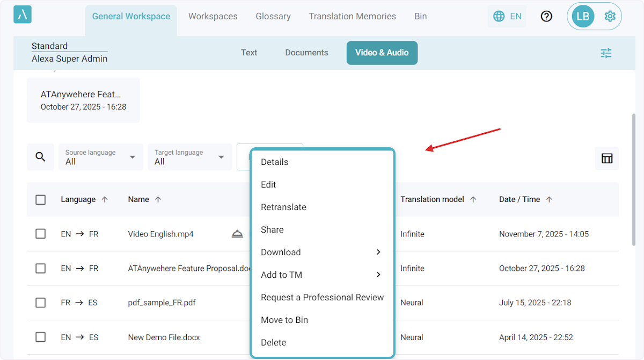Screen dimensions: 644x360
Task: Click the icon beside Video English.mp4
Action: pos(237,234)
